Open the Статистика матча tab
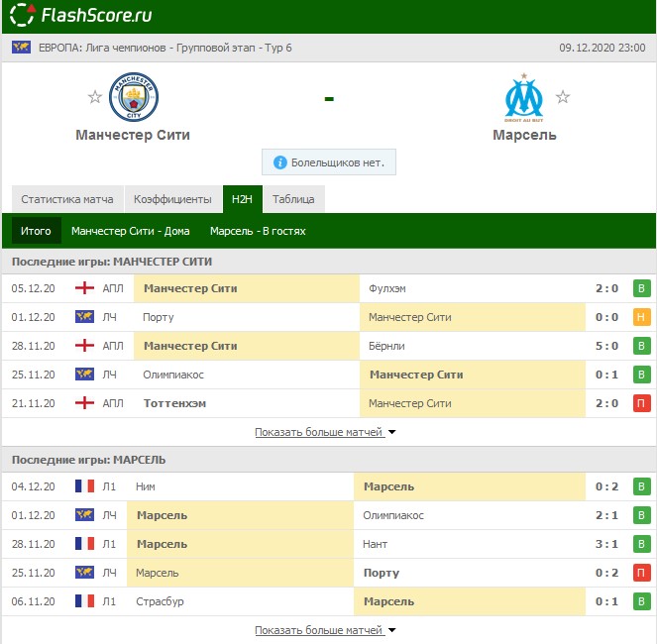 (x=67, y=199)
